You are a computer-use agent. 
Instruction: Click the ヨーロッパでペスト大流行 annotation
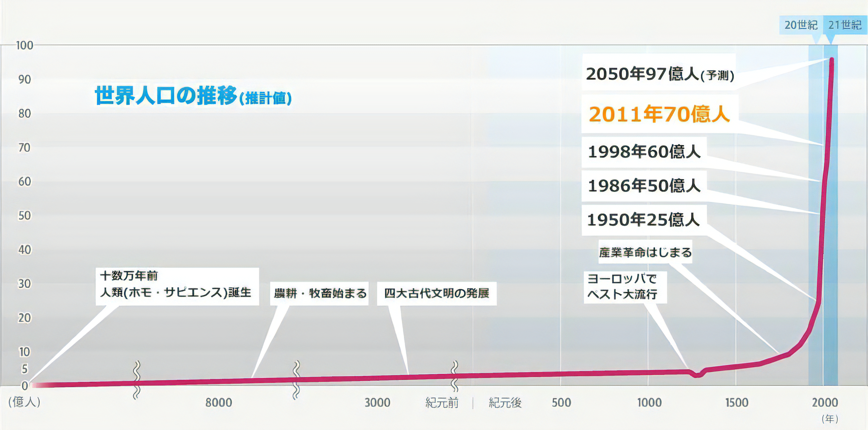[x=624, y=287]
